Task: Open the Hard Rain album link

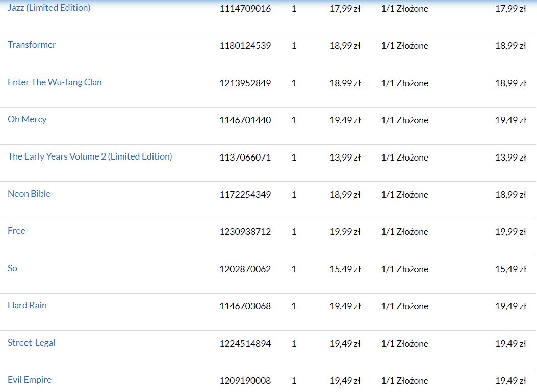Action: pos(27,305)
